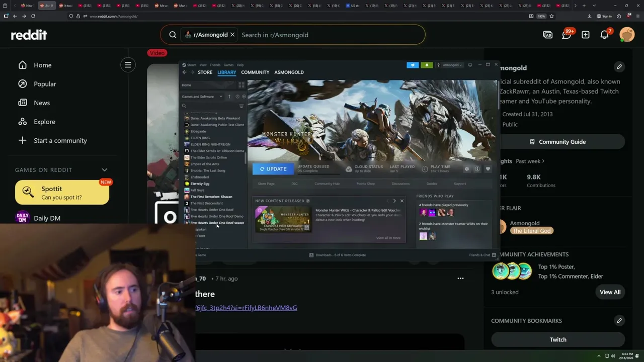Screen dimensions: 644x362
Task: Click Steam's back navigation arrow
Action: click(x=184, y=72)
